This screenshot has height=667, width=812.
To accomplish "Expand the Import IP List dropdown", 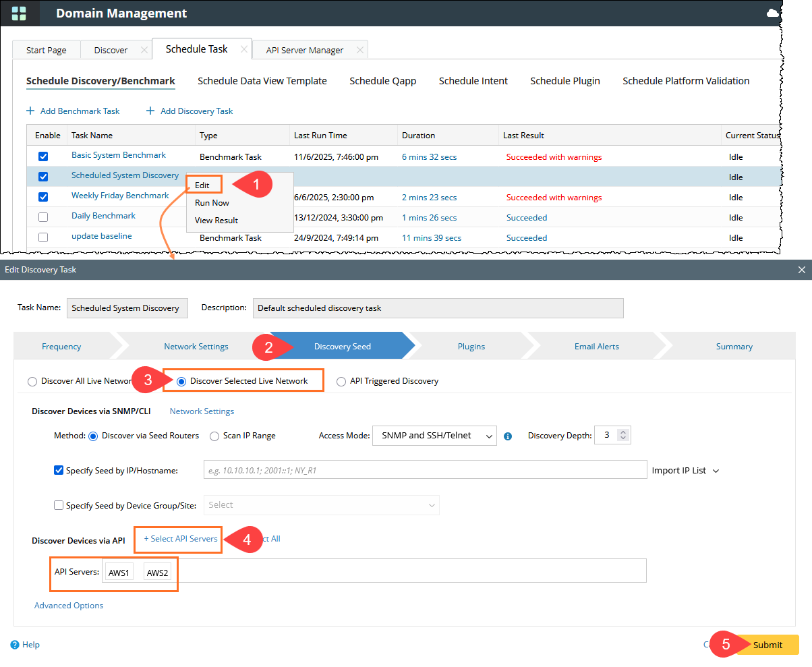I will [x=685, y=471].
